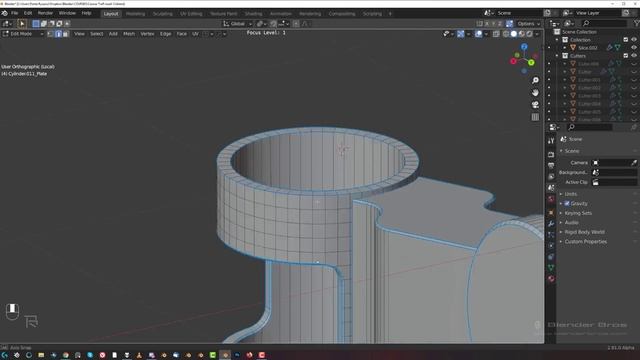The width and height of the screenshot is (640, 360).
Task: Click the outliner search field
Action: 604,24
